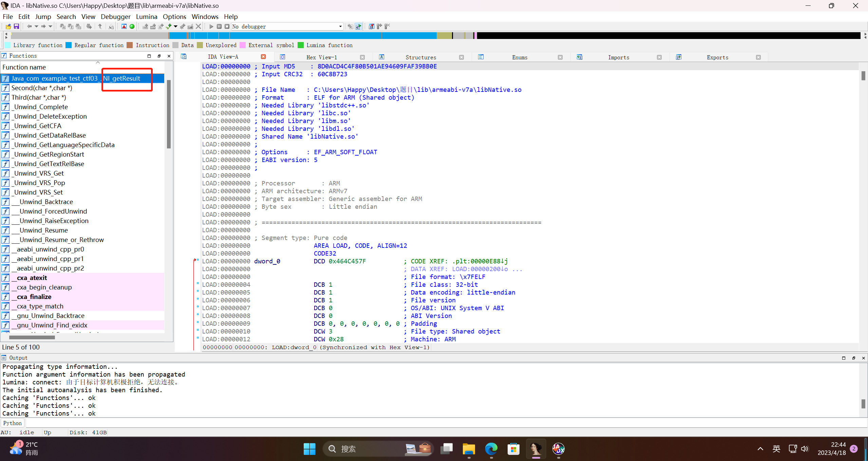
Task: Click the X delete toolbar icon
Action: 199,26
